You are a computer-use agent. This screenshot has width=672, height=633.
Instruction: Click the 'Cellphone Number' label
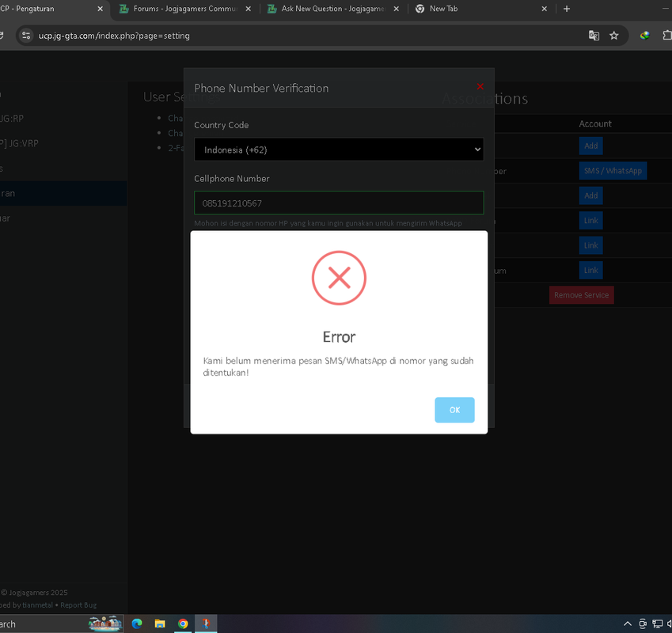(231, 179)
